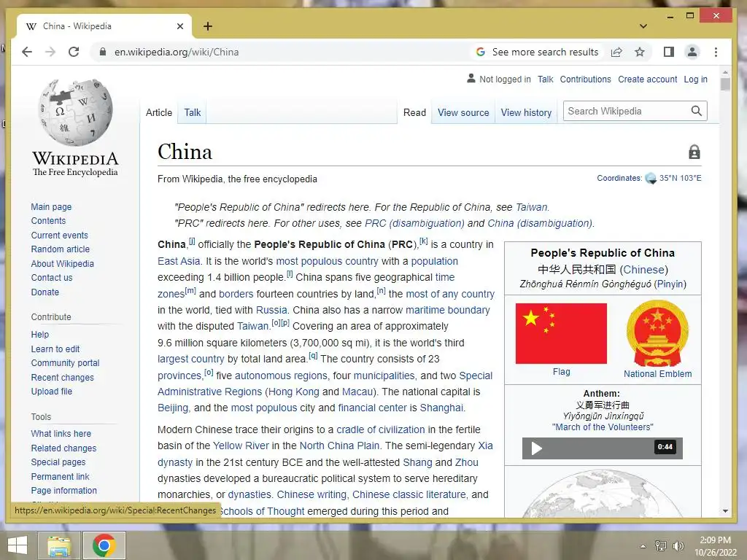Switch to the Talk tab

tap(193, 113)
